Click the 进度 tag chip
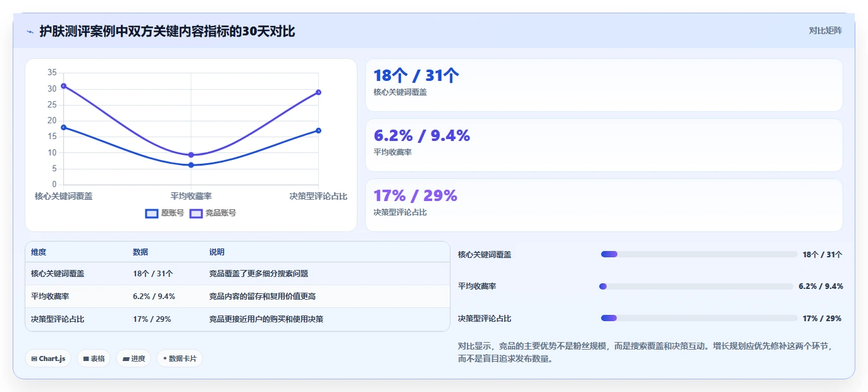Image resolution: width=868 pixels, height=392 pixels. click(133, 358)
